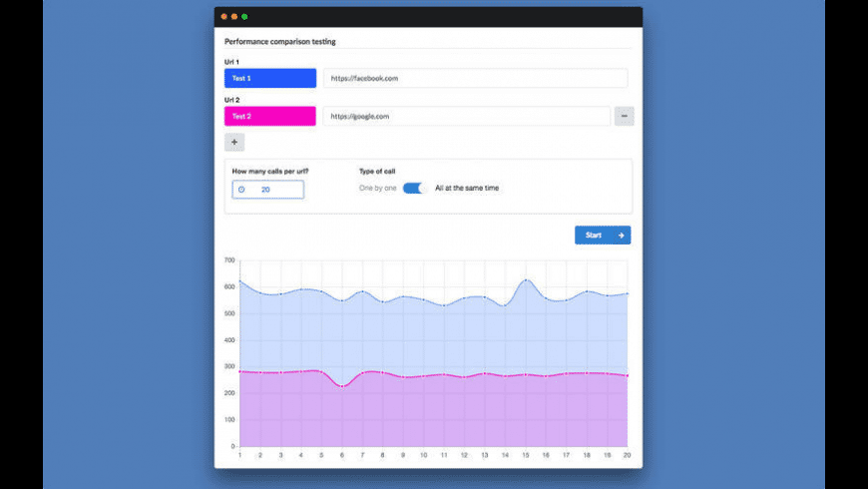Click the pink data point at call 6
The height and width of the screenshot is (489, 868).
(x=342, y=386)
